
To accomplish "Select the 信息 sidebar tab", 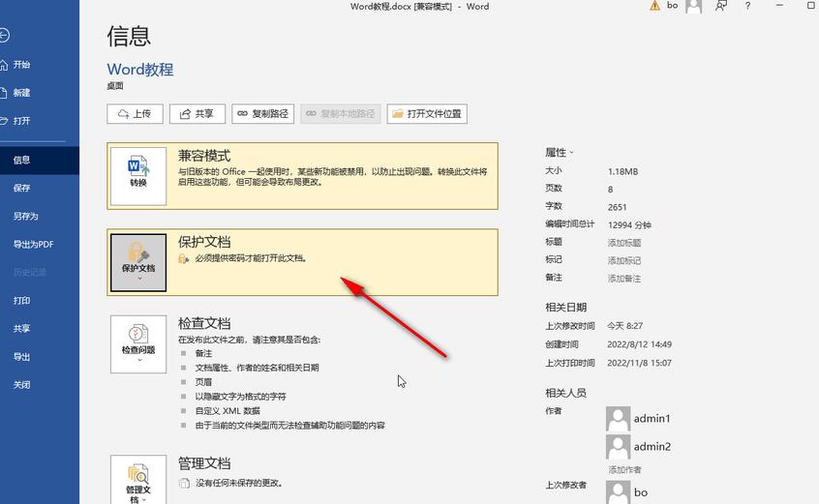I will [40, 161].
